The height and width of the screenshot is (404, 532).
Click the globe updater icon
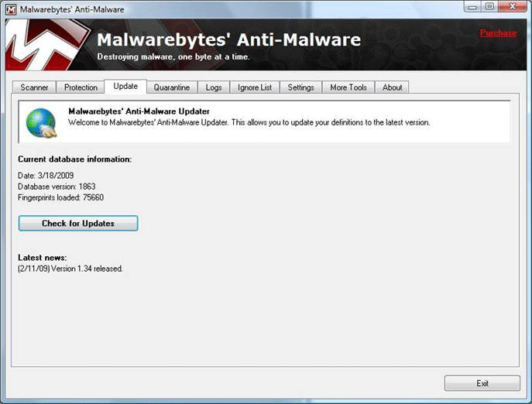40,122
